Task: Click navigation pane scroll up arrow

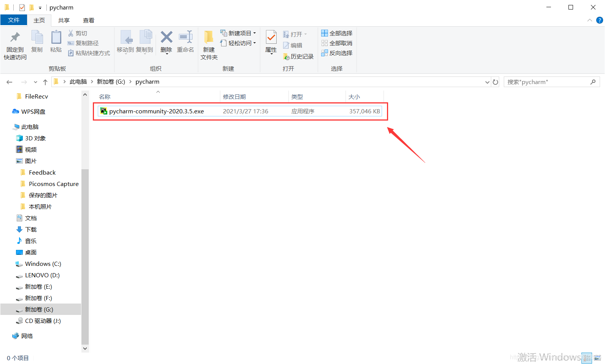Action: pyautogui.click(x=85, y=95)
